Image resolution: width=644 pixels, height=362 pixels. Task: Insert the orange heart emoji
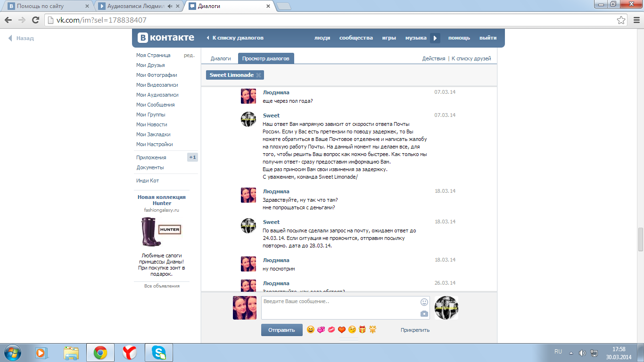click(342, 329)
